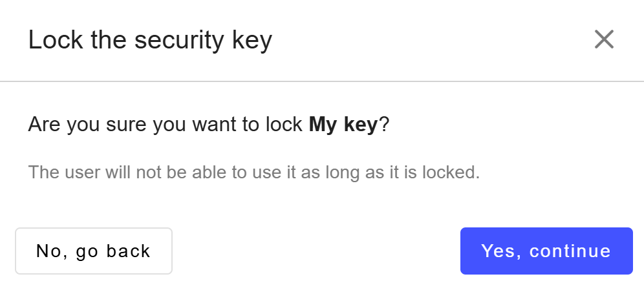
Task: Click the gray locked-key warning text
Action: 254,172
